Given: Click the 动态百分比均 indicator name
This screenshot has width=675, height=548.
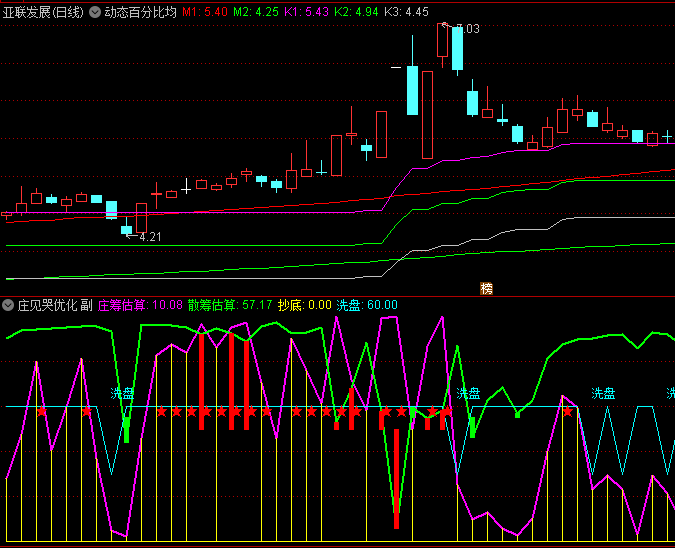Looking at the screenshot, I should (140, 13).
